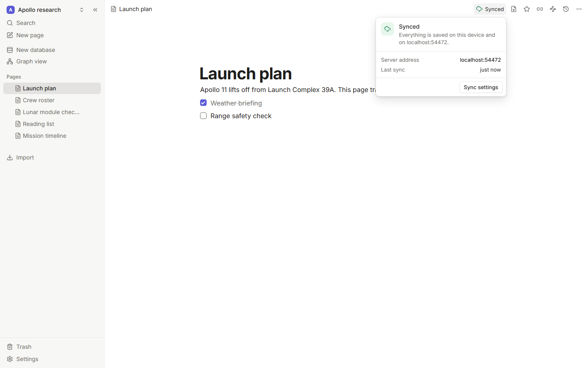Open Search in the sidebar

coord(52,23)
